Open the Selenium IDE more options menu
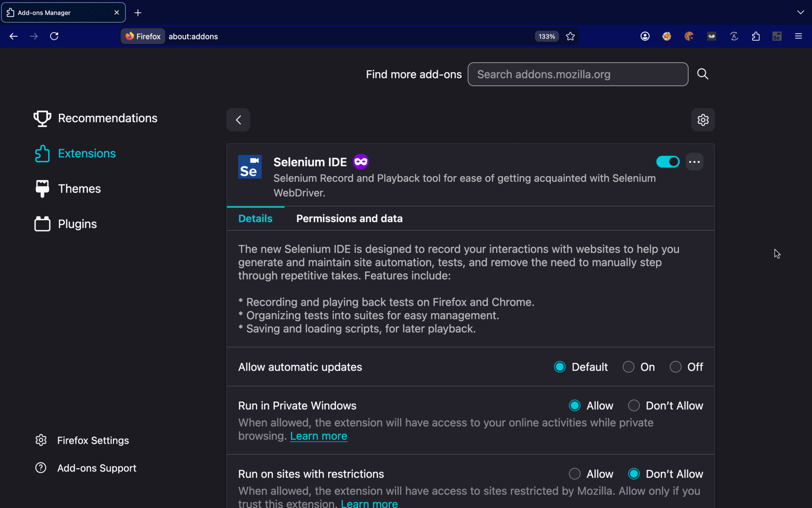Image resolution: width=812 pixels, height=508 pixels. (694, 162)
